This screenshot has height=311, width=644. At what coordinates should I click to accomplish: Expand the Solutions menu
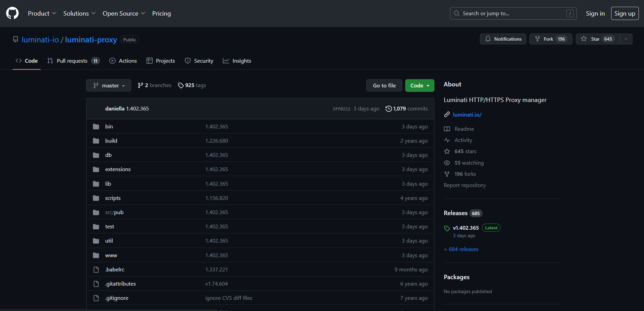tap(79, 13)
